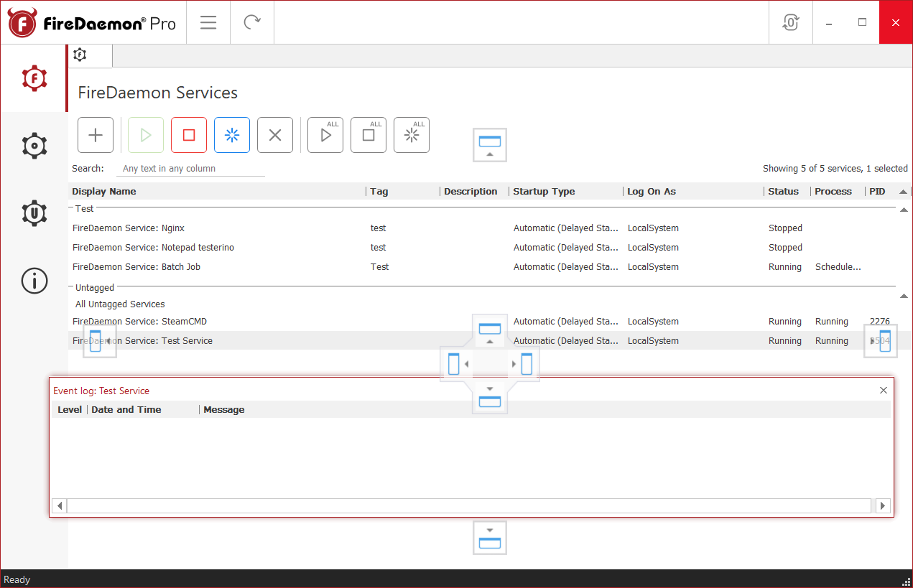This screenshot has width=913, height=588.
Task: Click the Ready status bar text
Action: coord(17,580)
